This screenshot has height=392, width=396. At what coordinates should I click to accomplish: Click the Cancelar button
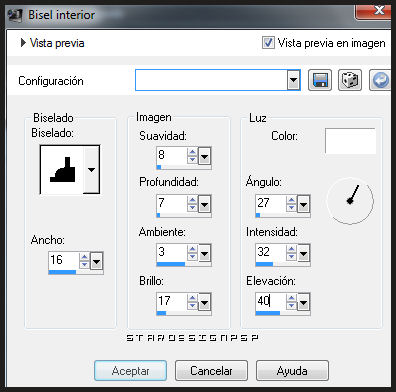211,371
